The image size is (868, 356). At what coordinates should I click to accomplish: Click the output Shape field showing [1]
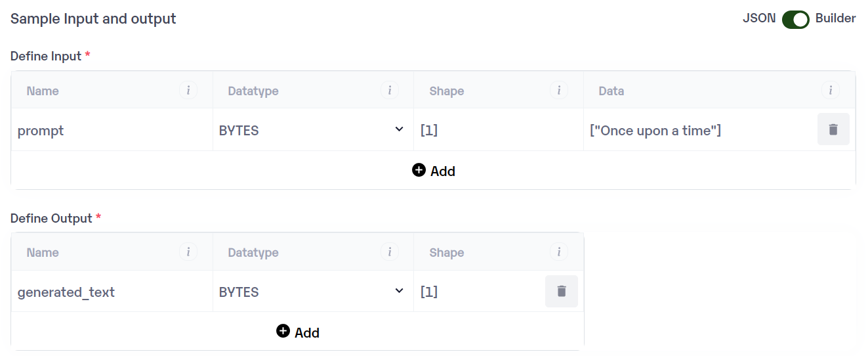479,292
